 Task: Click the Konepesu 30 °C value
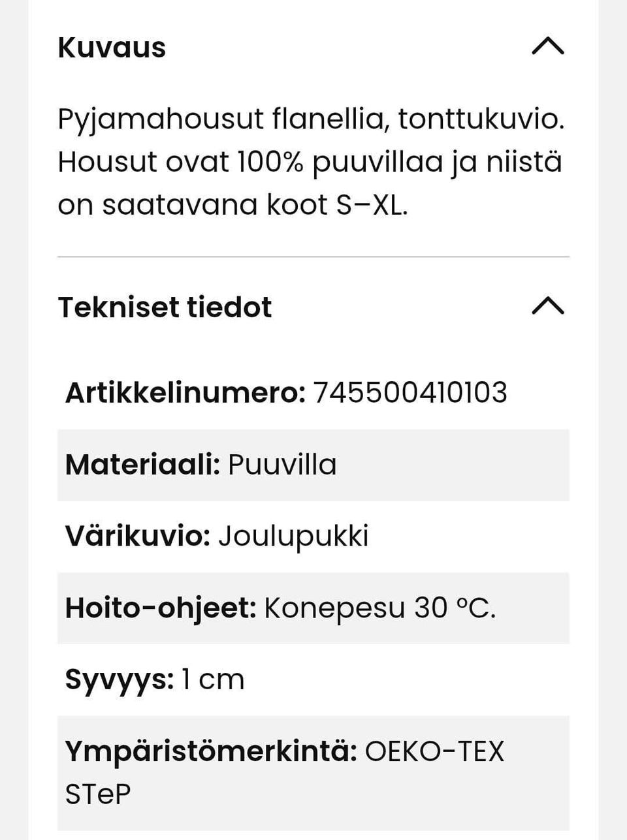[381, 608]
